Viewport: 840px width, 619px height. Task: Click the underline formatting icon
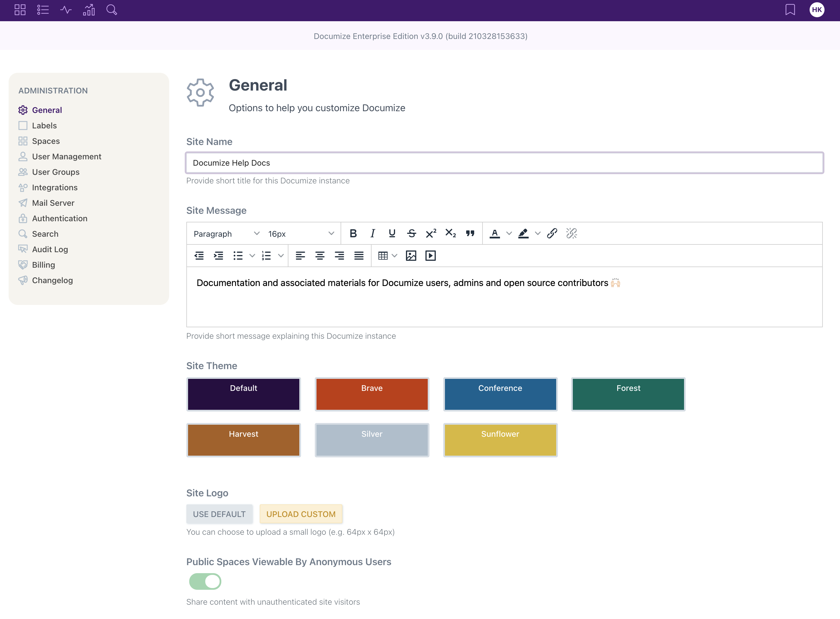391,233
